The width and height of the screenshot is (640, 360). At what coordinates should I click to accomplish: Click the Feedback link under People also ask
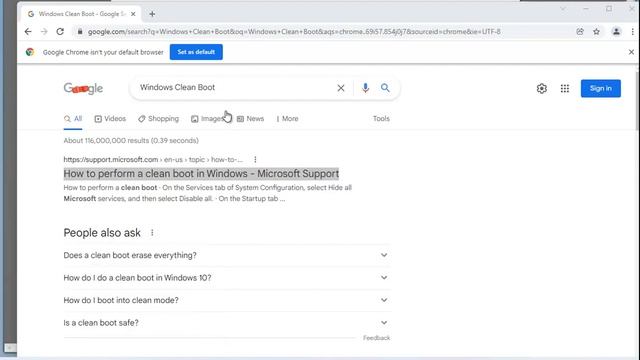pos(376,338)
